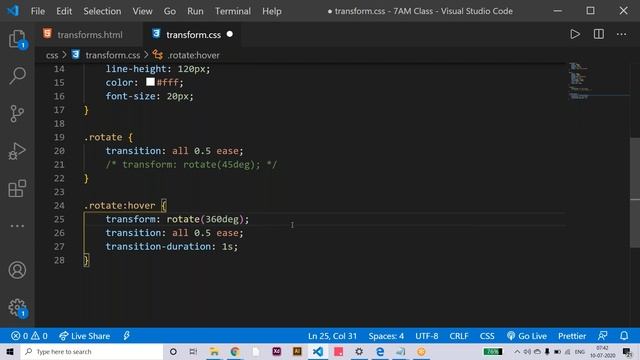Open notifications bell
The image size is (640, 360).
coord(624,336)
